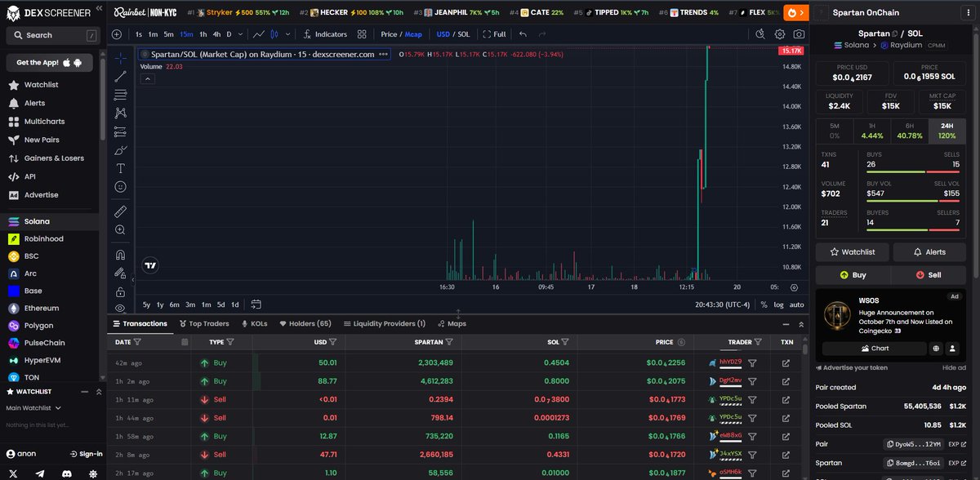Lock all drawing tools

pos(120,291)
